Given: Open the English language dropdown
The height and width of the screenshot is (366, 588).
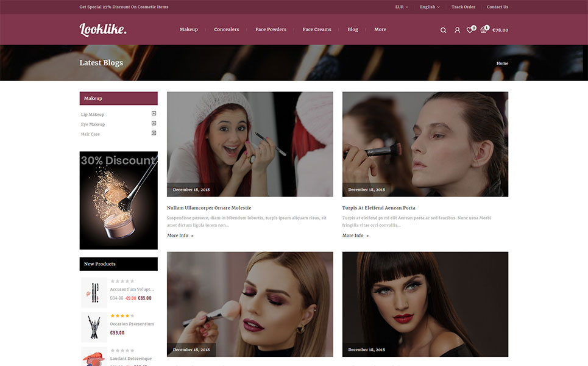Looking at the screenshot, I should 430,7.
